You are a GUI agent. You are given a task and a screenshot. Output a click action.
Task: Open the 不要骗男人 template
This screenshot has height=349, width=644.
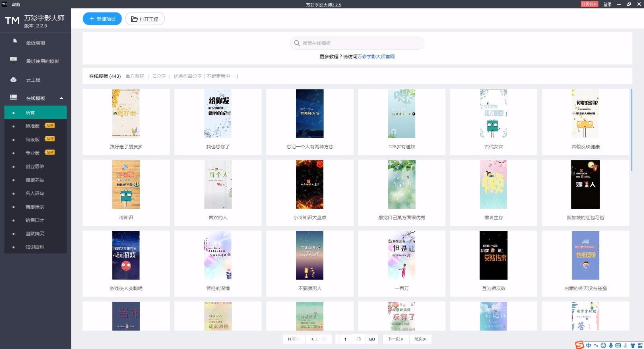click(x=310, y=264)
